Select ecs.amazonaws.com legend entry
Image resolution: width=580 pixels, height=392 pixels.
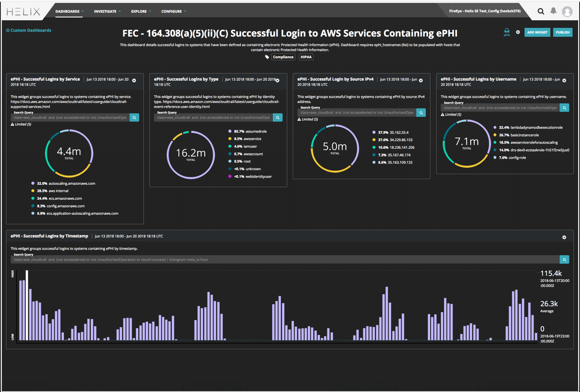pos(57,198)
